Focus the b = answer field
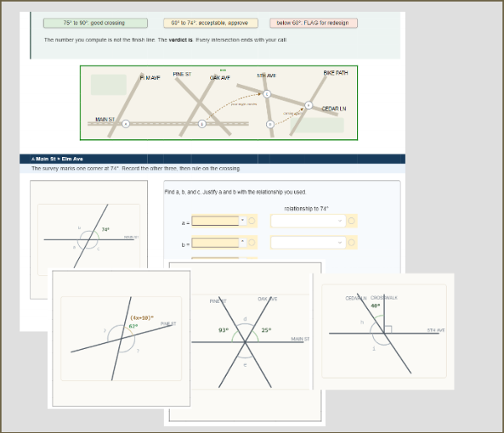 click(x=215, y=243)
